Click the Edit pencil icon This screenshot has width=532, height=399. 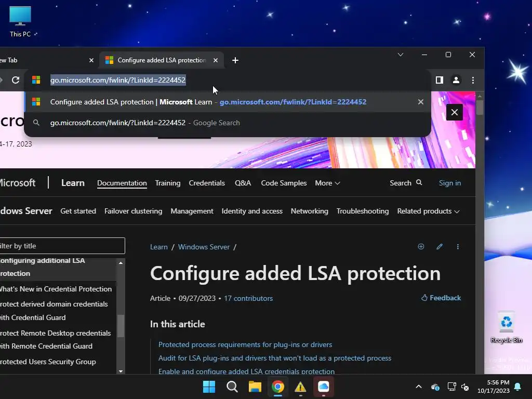click(x=440, y=247)
